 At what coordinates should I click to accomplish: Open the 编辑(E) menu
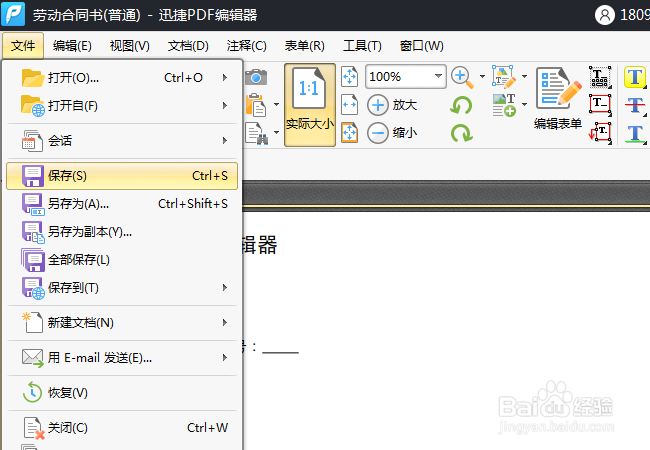(x=72, y=46)
